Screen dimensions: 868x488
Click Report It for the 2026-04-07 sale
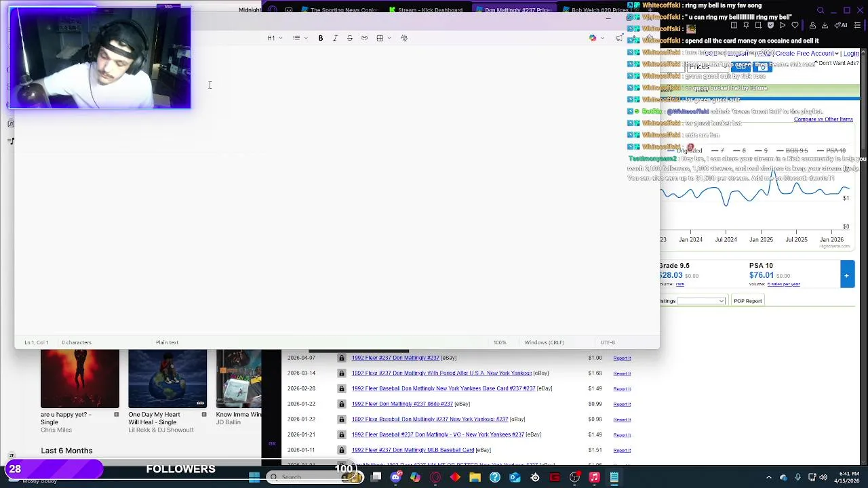pos(622,358)
